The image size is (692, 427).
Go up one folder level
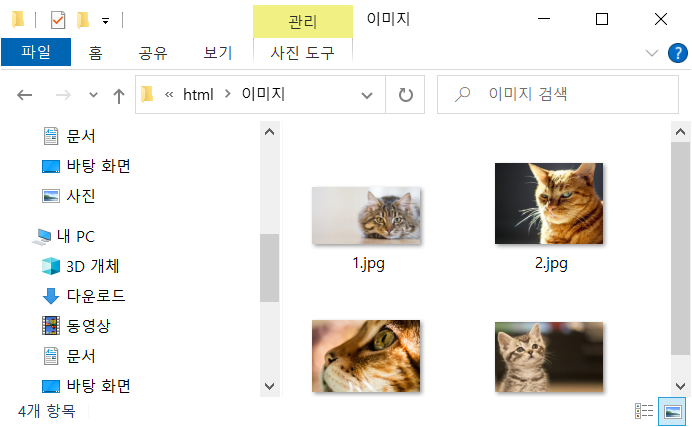coord(119,96)
